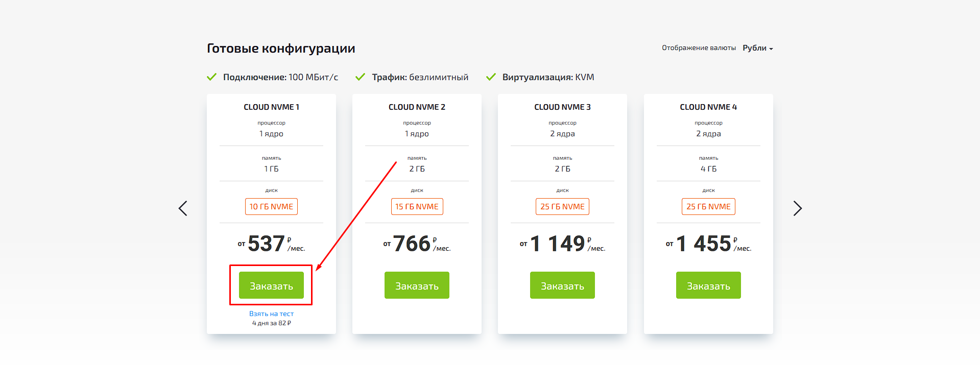The width and height of the screenshot is (980, 385).
Task: Click the green checkmark beside Виртуализация
Action: tap(491, 77)
